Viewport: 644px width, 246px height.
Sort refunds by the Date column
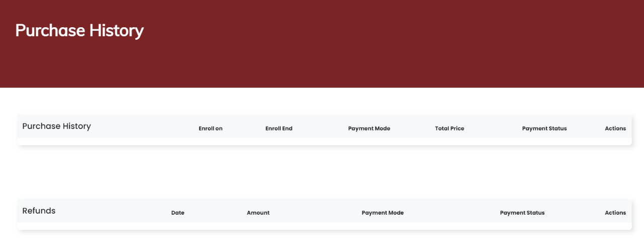click(x=178, y=213)
